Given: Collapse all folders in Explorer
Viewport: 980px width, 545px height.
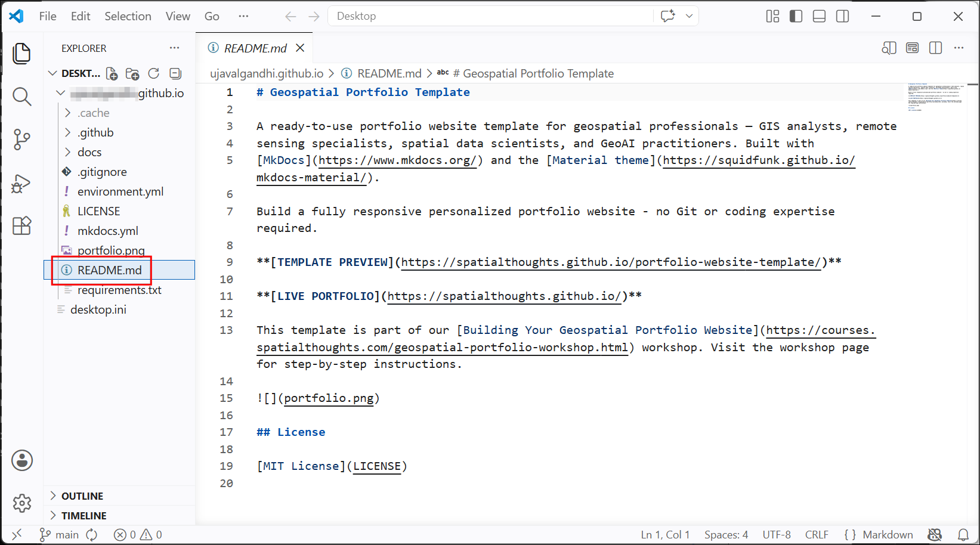Looking at the screenshot, I should pyautogui.click(x=175, y=74).
